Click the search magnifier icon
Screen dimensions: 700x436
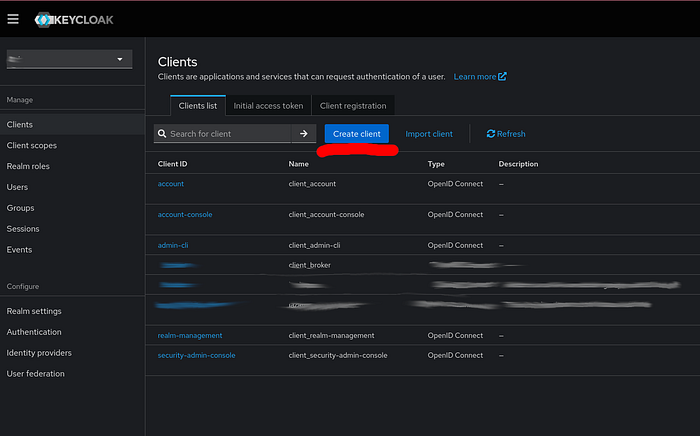pyautogui.click(x=162, y=133)
